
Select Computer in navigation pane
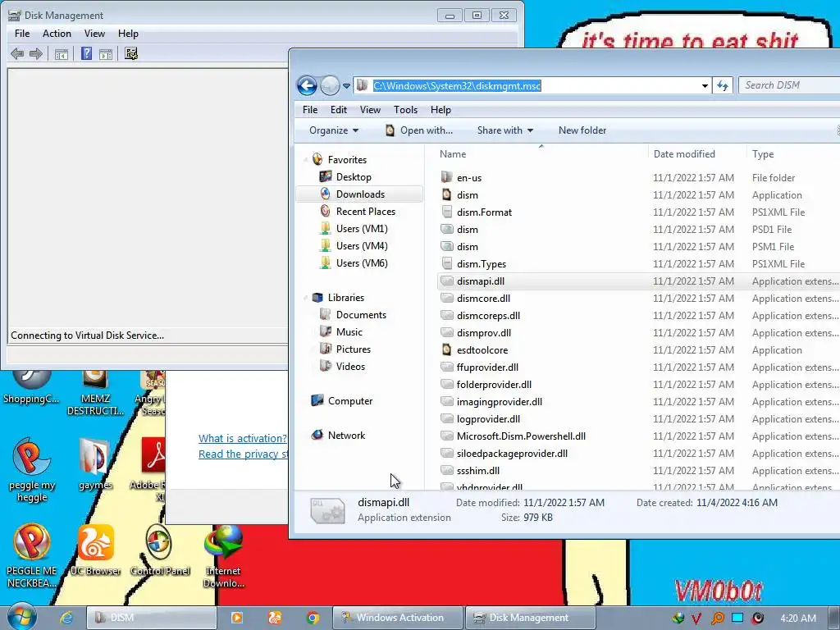pos(349,400)
